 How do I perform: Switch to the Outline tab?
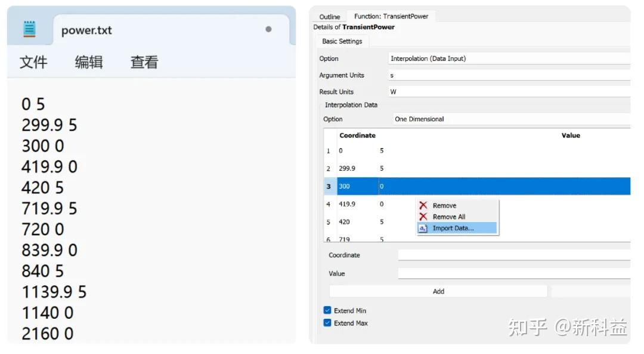coord(330,17)
